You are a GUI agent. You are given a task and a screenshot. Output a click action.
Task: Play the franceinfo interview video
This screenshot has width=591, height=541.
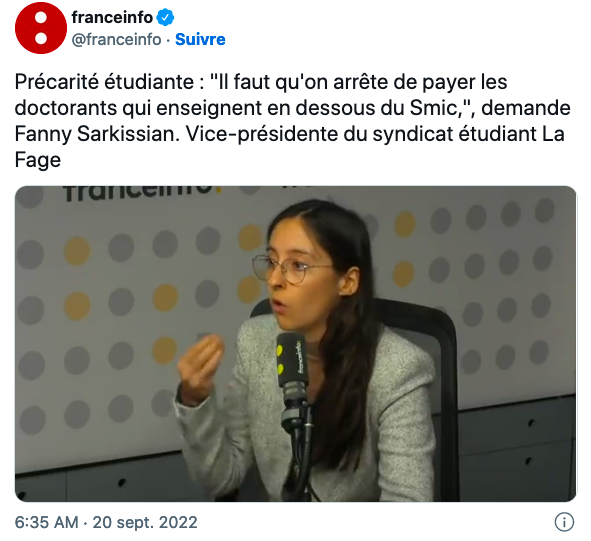[x=296, y=343]
